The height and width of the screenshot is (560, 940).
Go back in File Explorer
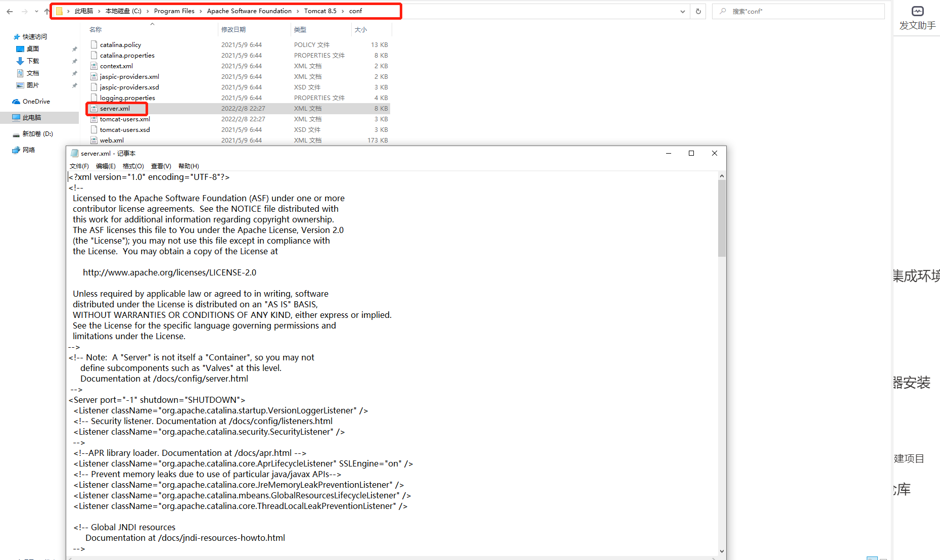(x=10, y=11)
